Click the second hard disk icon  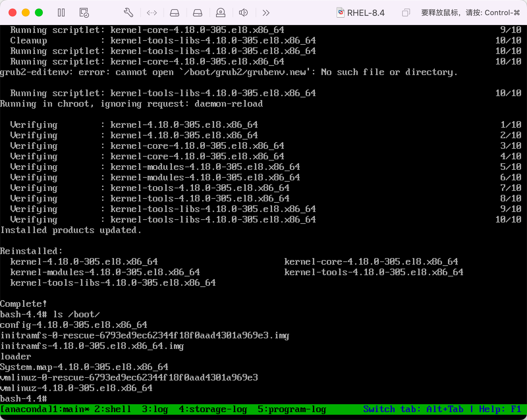pyautogui.click(x=198, y=13)
